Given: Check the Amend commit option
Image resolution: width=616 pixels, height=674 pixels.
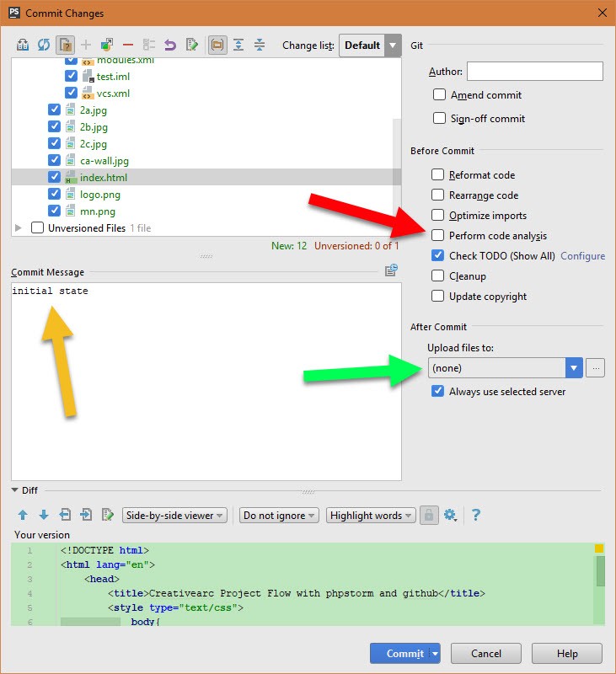Looking at the screenshot, I should (439, 95).
